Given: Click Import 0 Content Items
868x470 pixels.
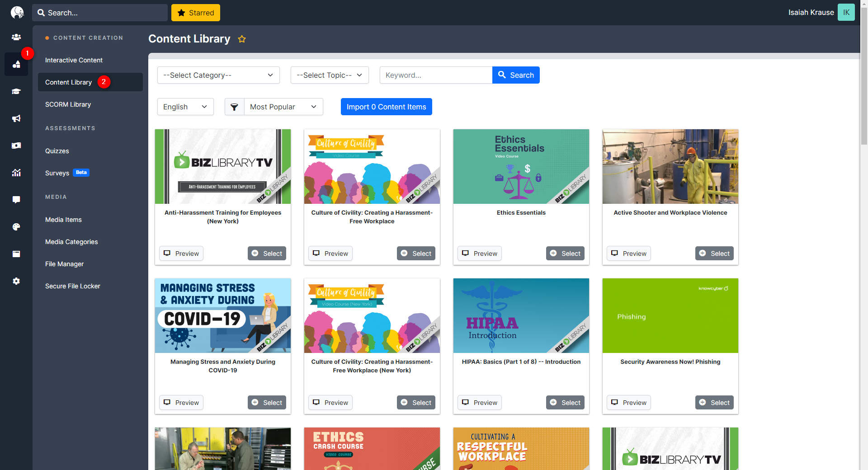Looking at the screenshot, I should pyautogui.click(x=387, y=107).
